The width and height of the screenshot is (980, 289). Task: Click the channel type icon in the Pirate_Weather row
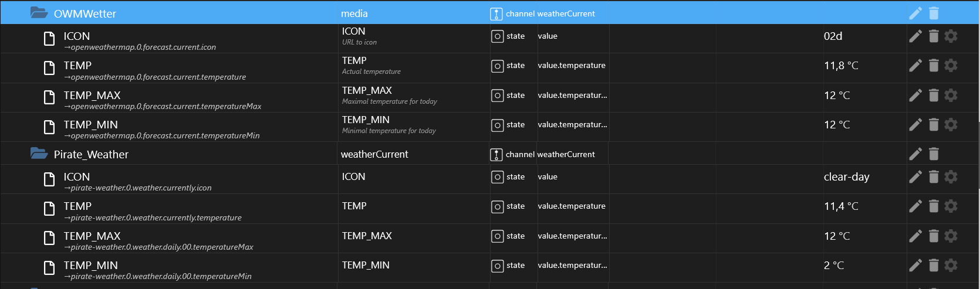[496, 155]
